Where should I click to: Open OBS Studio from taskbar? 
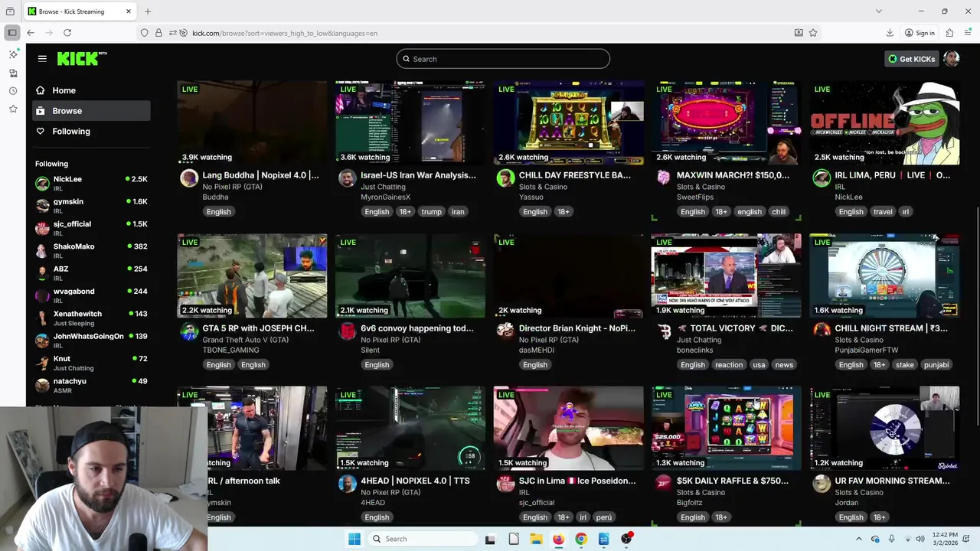click(x=626, y=539)
